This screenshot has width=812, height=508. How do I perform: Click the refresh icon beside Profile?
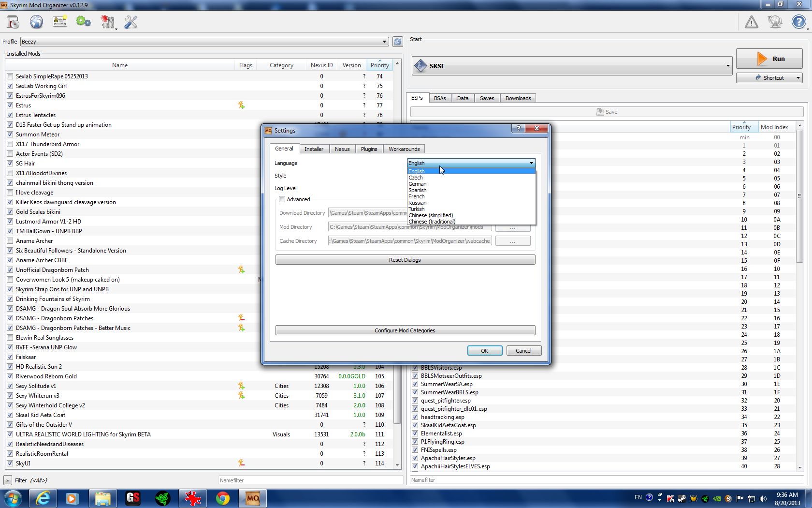pyautogui.click(x=397, y=42)
